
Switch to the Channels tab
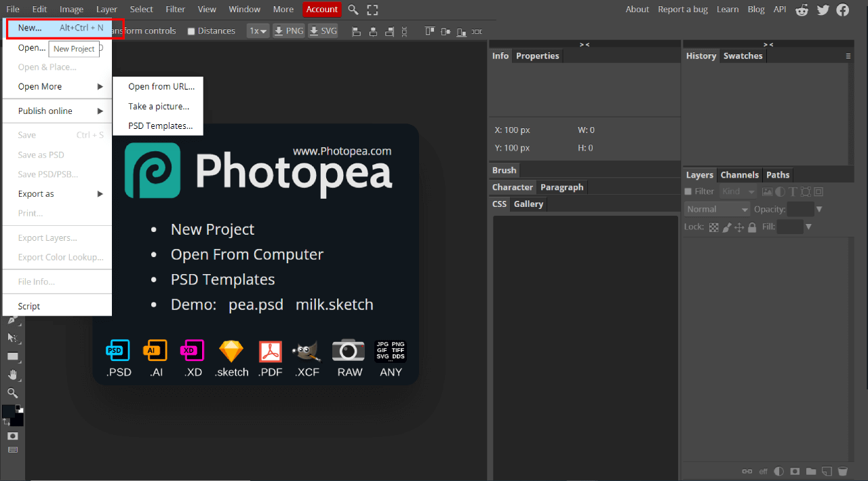pyautogui.click(x=739, y=175)
